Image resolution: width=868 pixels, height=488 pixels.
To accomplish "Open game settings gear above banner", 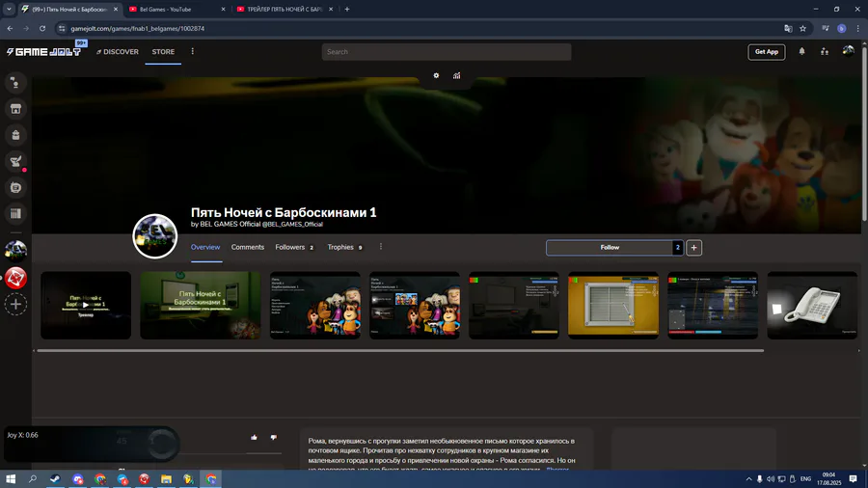I will (436, 76).
